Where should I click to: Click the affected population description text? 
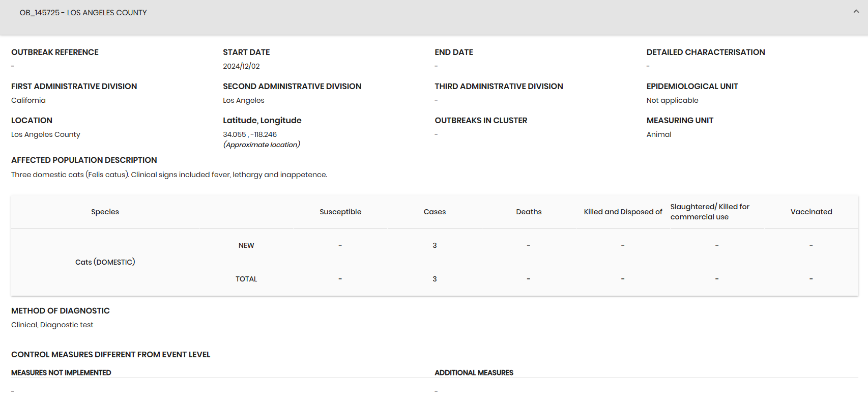coord(169,175)
